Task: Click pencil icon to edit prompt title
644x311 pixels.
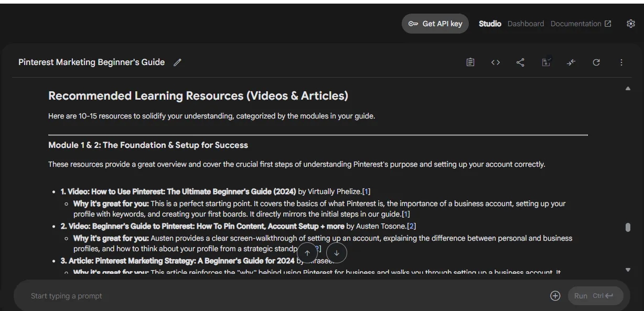Action: click(x=177, y=62)
